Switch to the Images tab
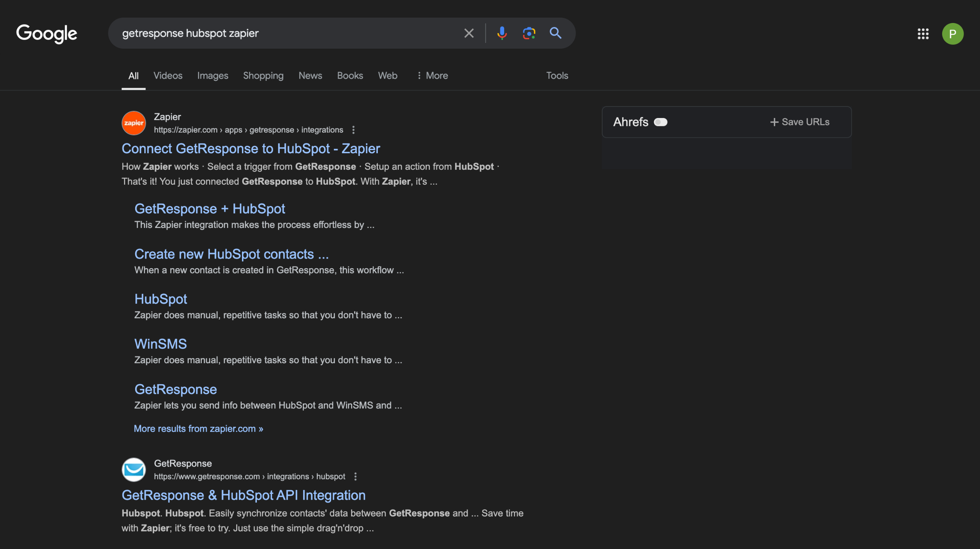 (212, 75)
